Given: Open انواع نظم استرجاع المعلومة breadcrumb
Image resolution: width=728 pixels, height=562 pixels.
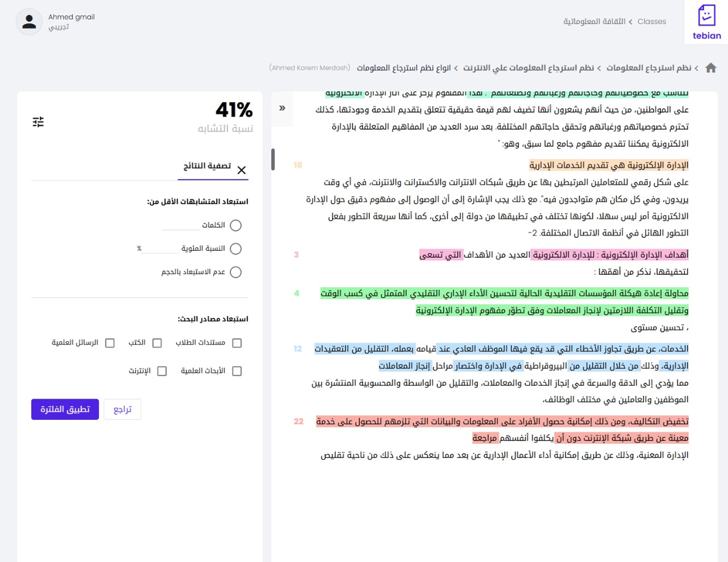Looking at the screenshot, I should pos(404,68).
